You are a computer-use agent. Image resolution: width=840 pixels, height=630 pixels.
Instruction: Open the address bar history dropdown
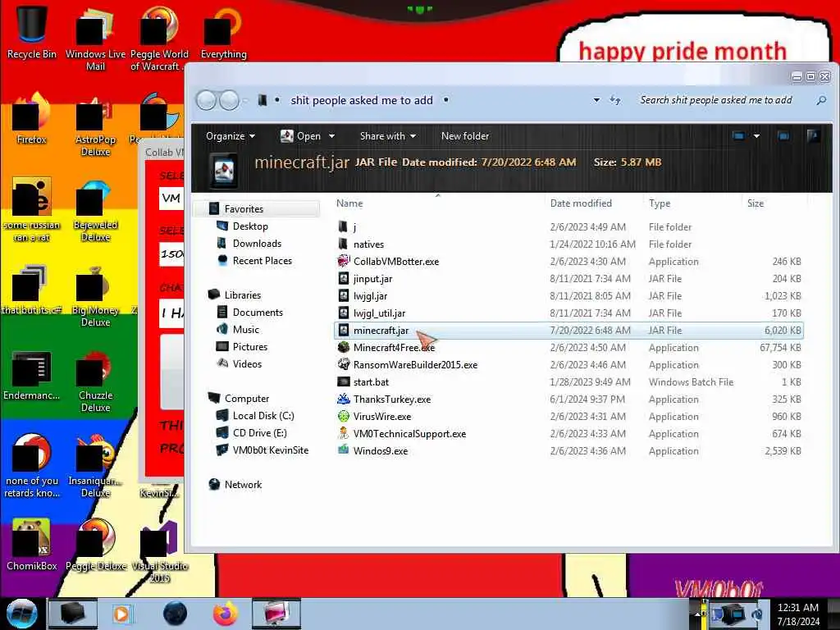[x=596, y=100]
